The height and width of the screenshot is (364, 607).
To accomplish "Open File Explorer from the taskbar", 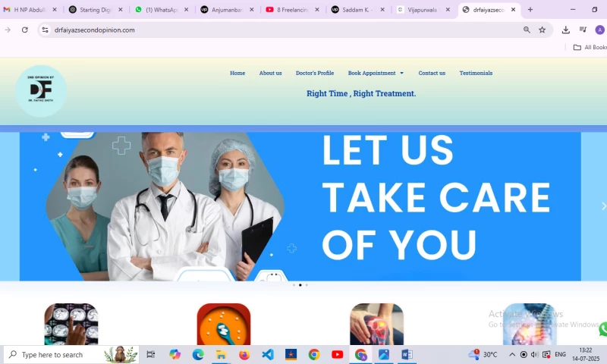I will 221,354.
